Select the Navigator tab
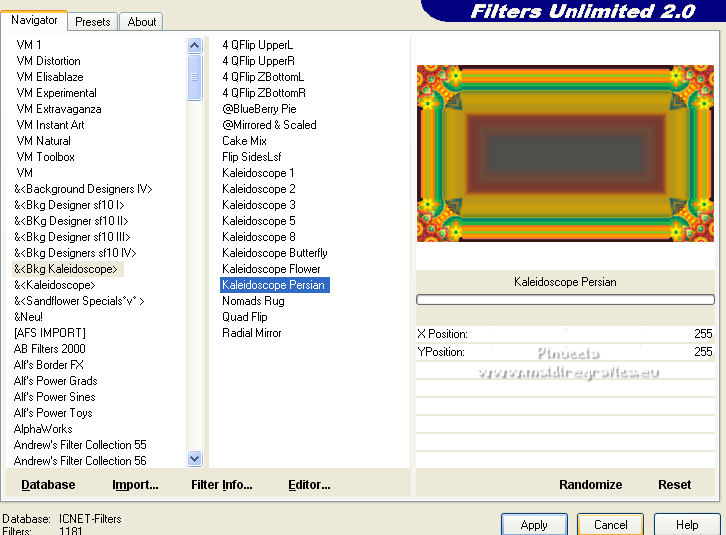Image resolution: width=726 pixels, height=535 pixels. pyautogui.click(x=34, y=20)
